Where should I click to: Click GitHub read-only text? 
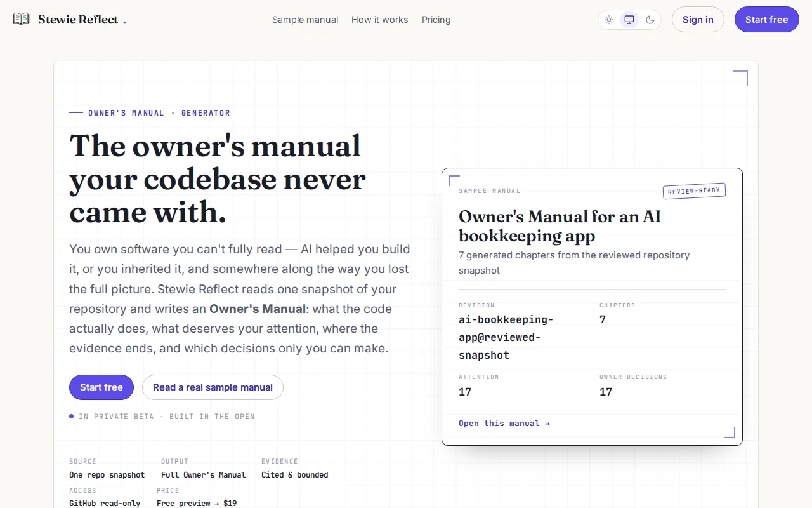click(x=105, y=504)
